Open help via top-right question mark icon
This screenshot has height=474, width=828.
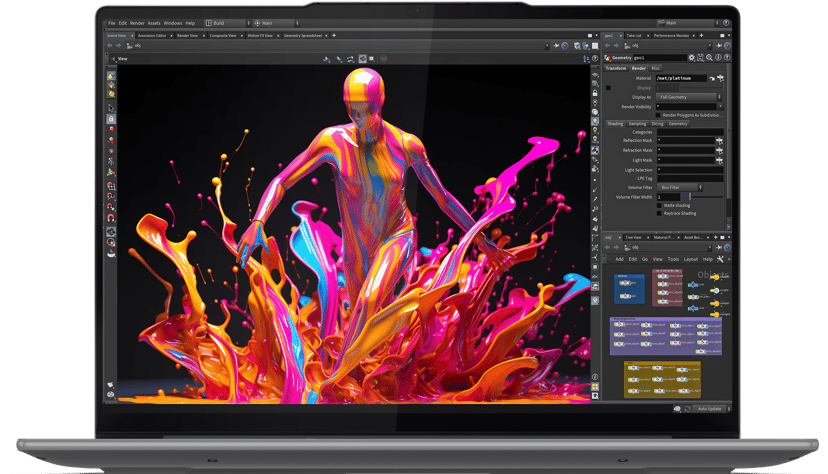click(726, 23)
